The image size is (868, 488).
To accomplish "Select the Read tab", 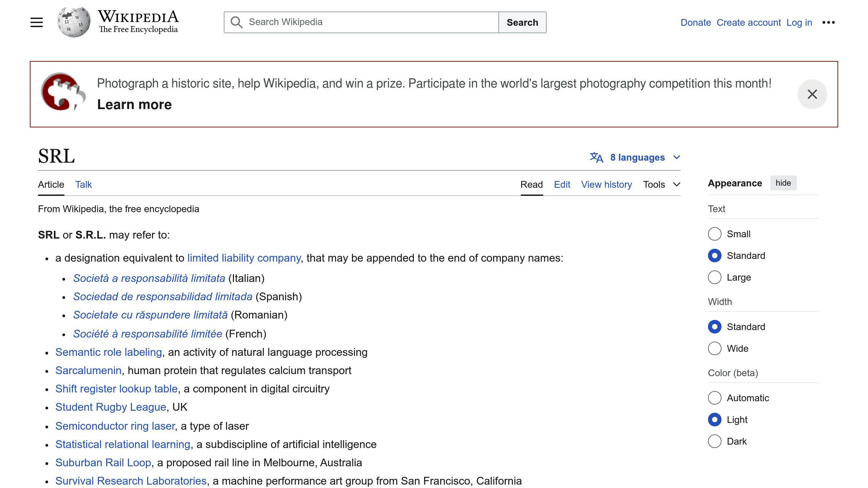I will (532, 184).
